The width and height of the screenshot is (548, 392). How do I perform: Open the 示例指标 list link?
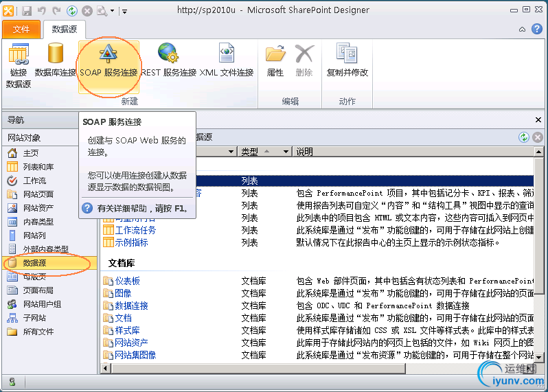tap(131, 242)
